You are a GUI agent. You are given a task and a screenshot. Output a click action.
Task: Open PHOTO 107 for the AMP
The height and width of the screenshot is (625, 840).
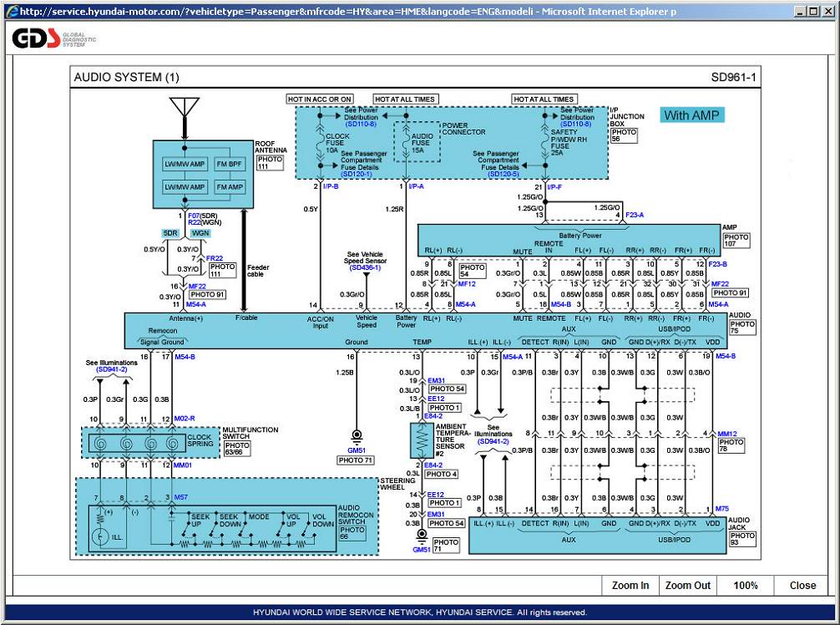[736, 240]
